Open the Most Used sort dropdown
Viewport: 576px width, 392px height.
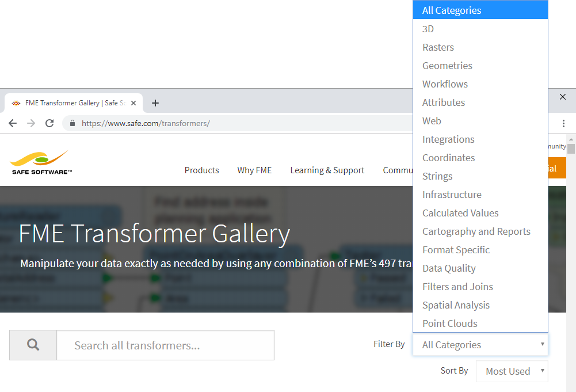512,371
